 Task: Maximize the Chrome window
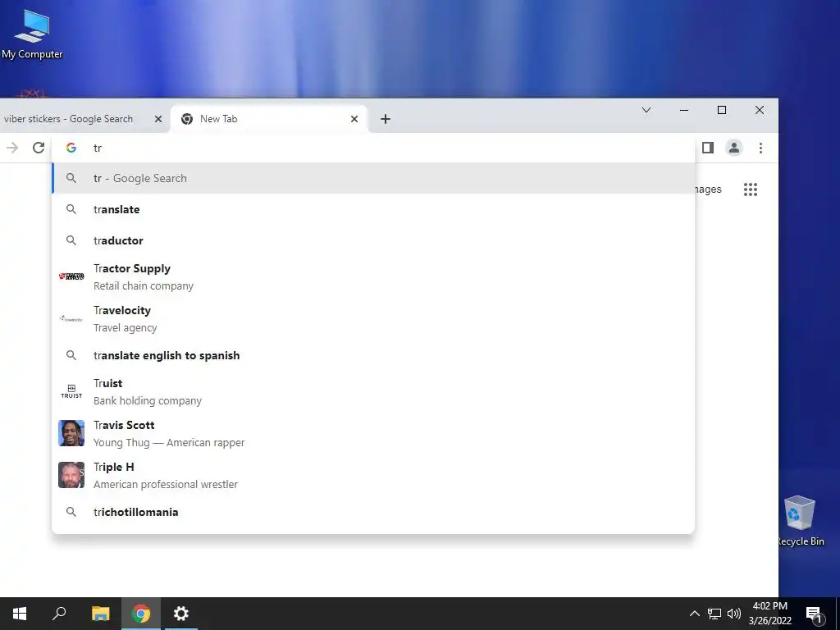coord(722,110)
